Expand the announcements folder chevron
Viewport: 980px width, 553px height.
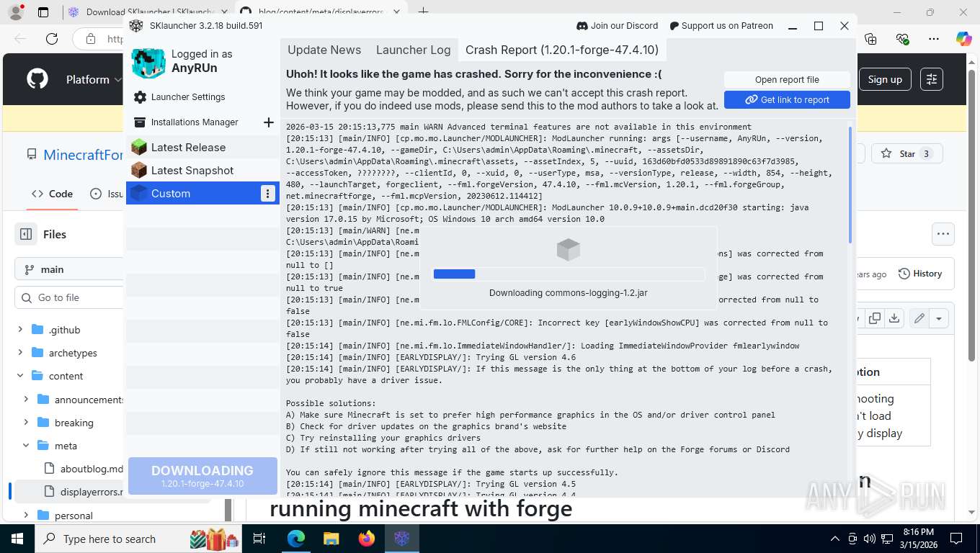[x=26, y=399]
